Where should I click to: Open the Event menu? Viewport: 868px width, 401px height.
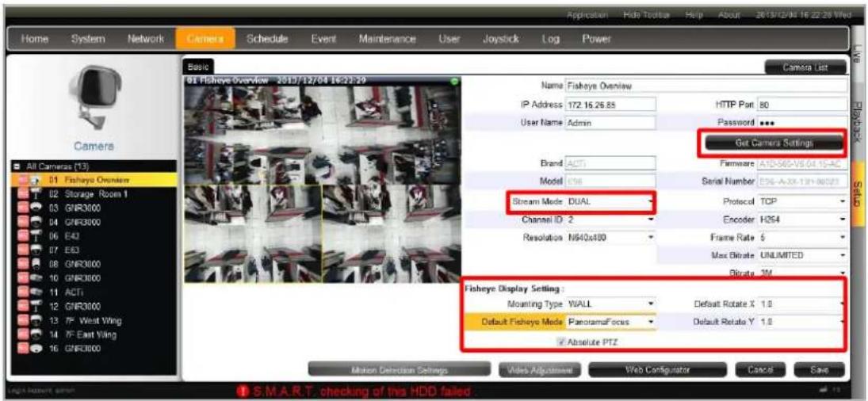[323, 40]
